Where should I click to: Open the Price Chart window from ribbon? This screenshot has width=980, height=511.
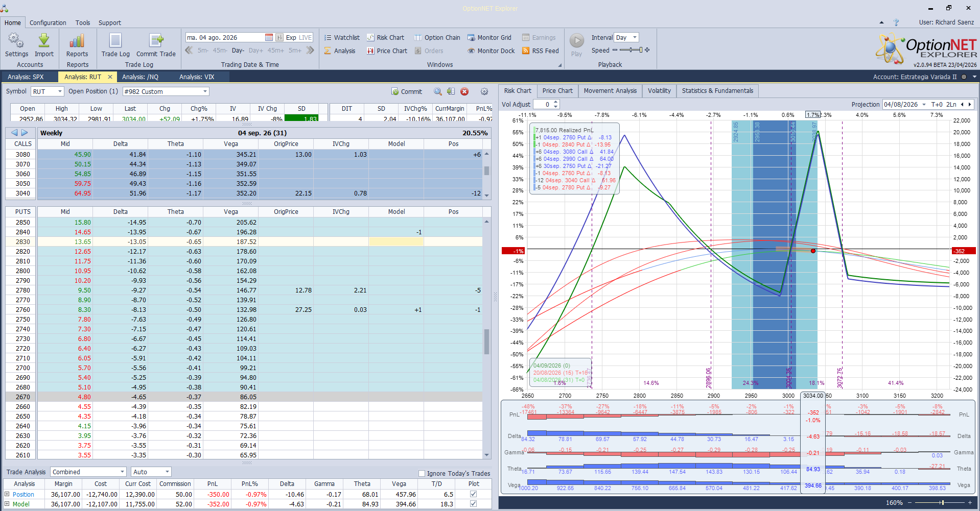pyautogui.click(x=387, y=51)
